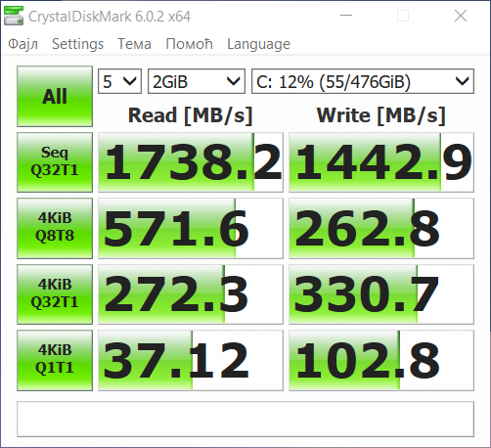Start the 4KiB Q32T1 test
Viewport: 491px width, 448px height.
[55, 294]
